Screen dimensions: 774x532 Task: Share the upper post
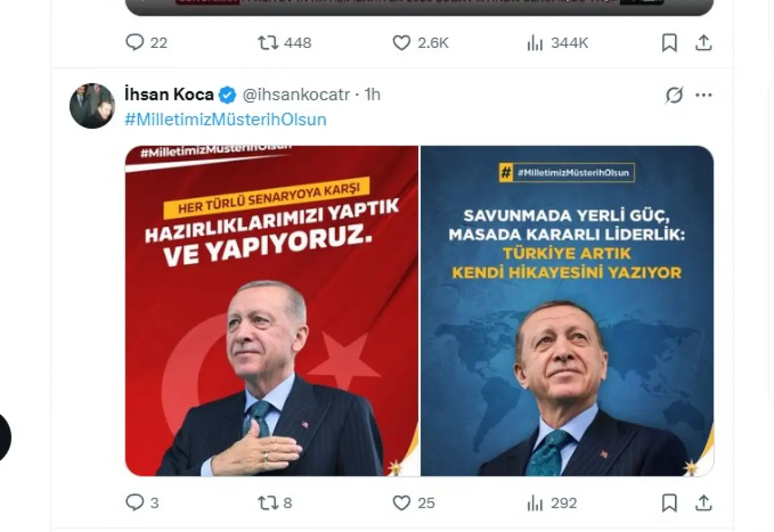click(703, 42)
